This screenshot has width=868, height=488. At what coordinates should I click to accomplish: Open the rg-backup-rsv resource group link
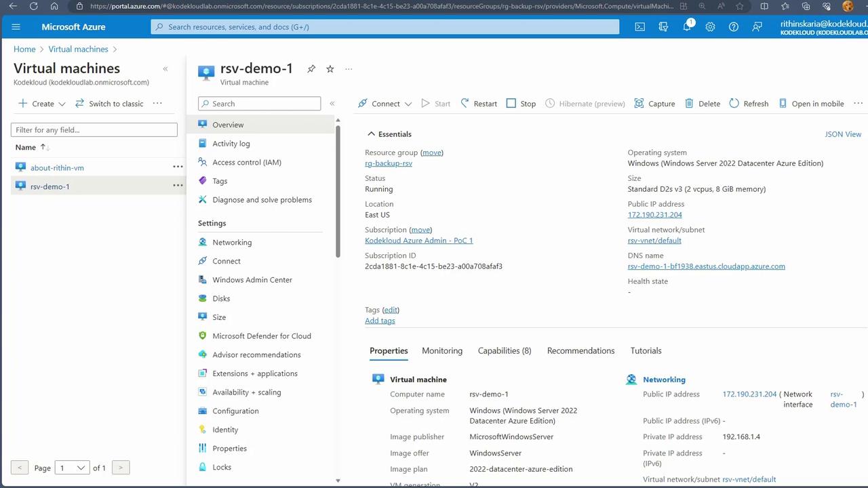389,163
